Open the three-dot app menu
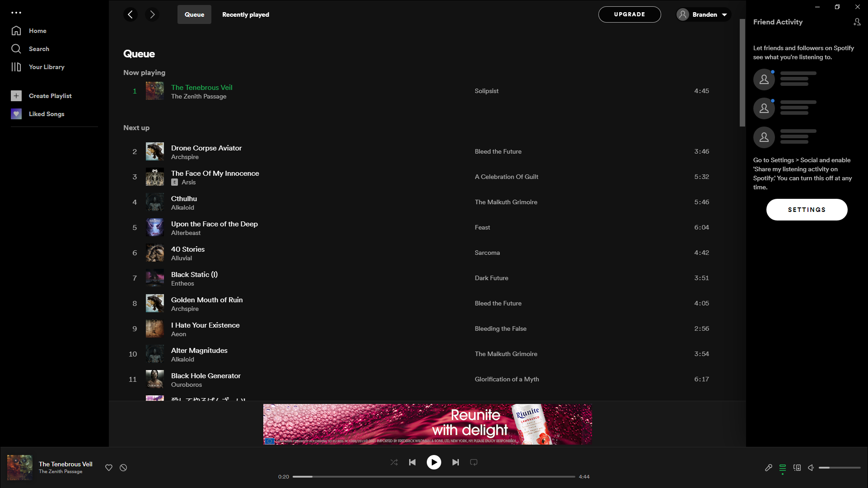This screenshot has width=868, height=488. coord(16,13)
